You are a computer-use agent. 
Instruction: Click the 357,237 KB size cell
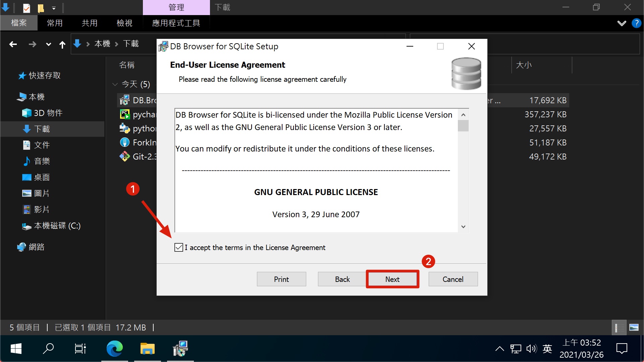tap(545, 114)
